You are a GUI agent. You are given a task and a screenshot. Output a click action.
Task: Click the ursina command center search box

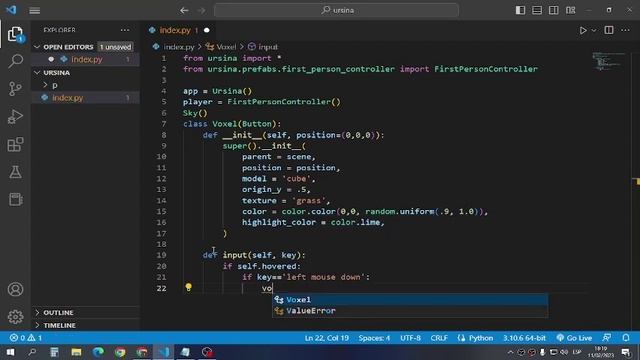click(x=336, y=10)
